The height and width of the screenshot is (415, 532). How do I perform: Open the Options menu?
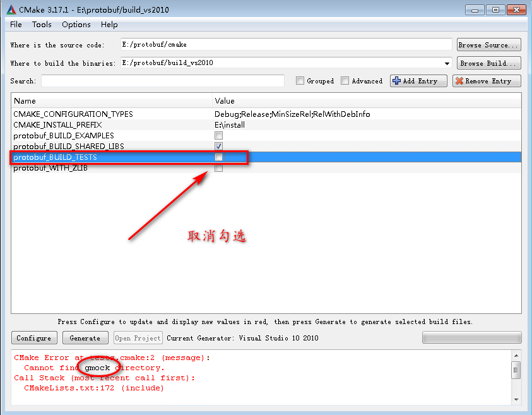pos(76,25)
